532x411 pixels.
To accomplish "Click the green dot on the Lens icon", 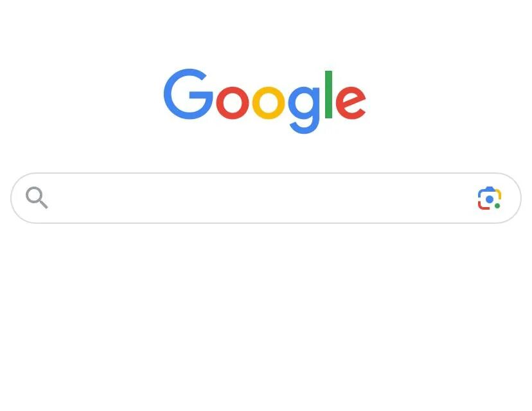I will click(x=497, y=206).
